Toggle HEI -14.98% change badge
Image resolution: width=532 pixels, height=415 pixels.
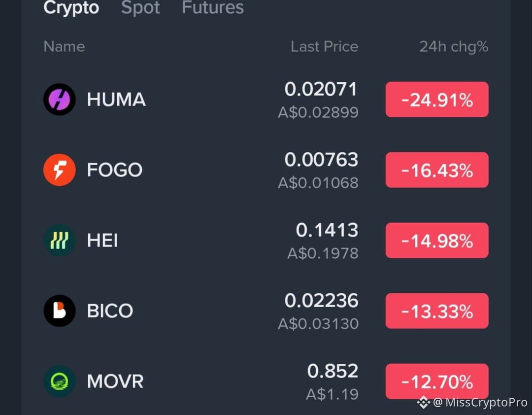point(437,241)
